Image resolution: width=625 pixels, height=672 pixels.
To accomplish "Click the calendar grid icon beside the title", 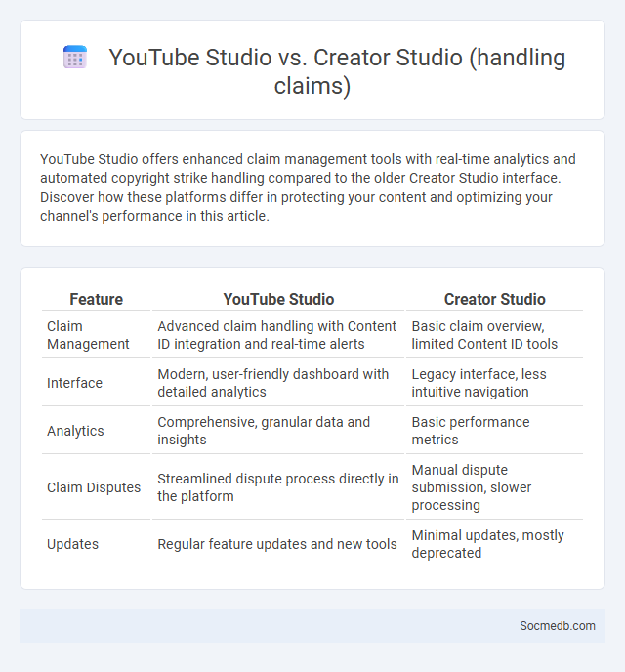I will point(75,57).
